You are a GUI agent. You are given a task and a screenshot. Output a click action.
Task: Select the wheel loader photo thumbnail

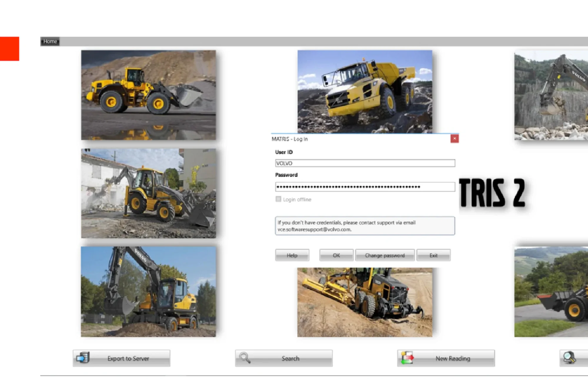(148, 95)
